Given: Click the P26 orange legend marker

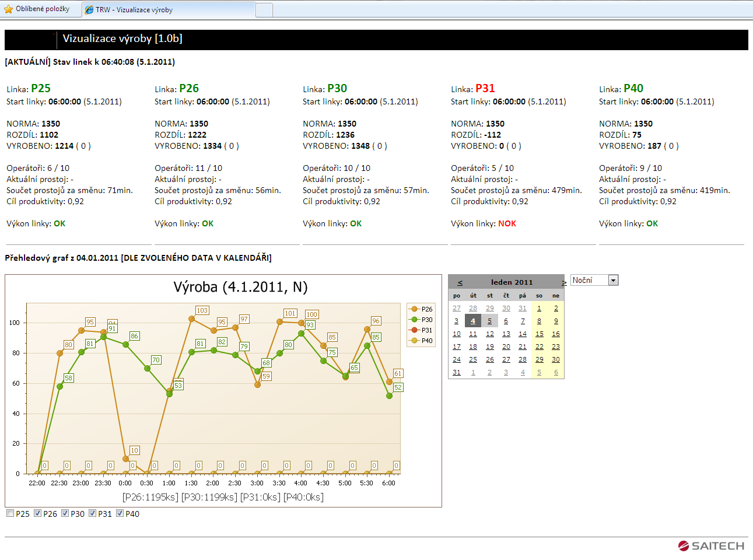Looking at the screenshot, I should (415, 309).
